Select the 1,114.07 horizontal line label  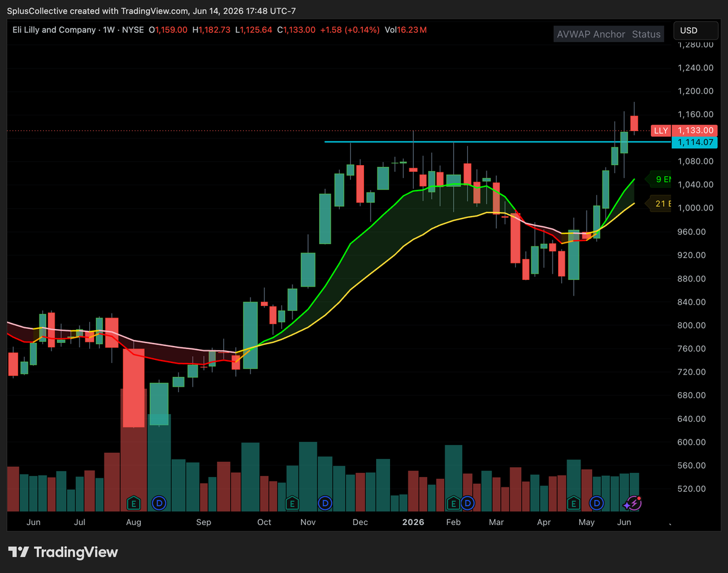(695, 142)
